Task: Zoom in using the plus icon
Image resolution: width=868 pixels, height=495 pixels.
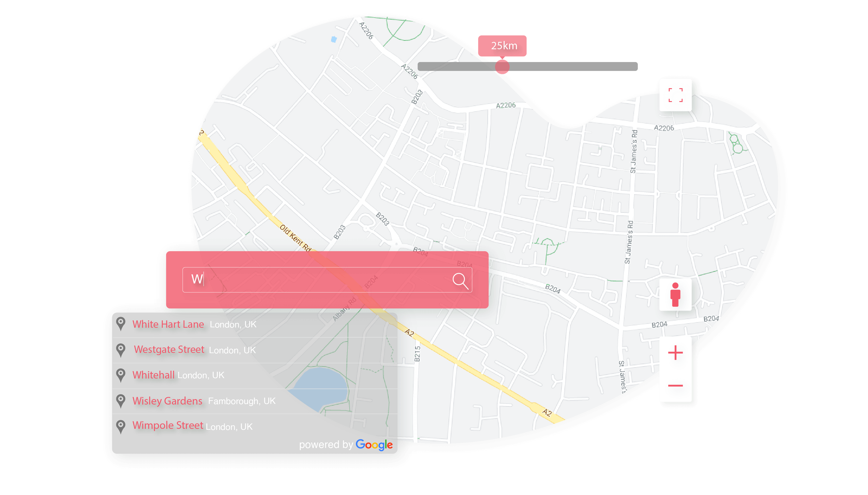Action: coord(676,353)
